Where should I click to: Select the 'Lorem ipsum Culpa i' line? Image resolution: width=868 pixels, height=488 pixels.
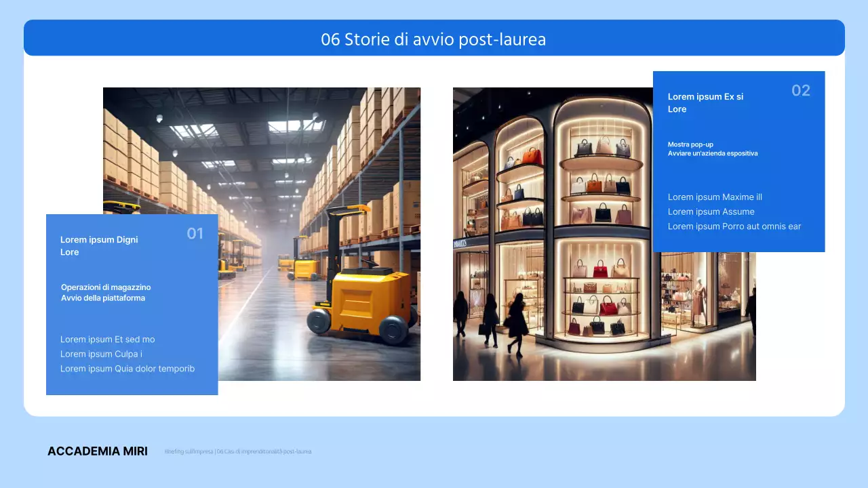(101, 354)
